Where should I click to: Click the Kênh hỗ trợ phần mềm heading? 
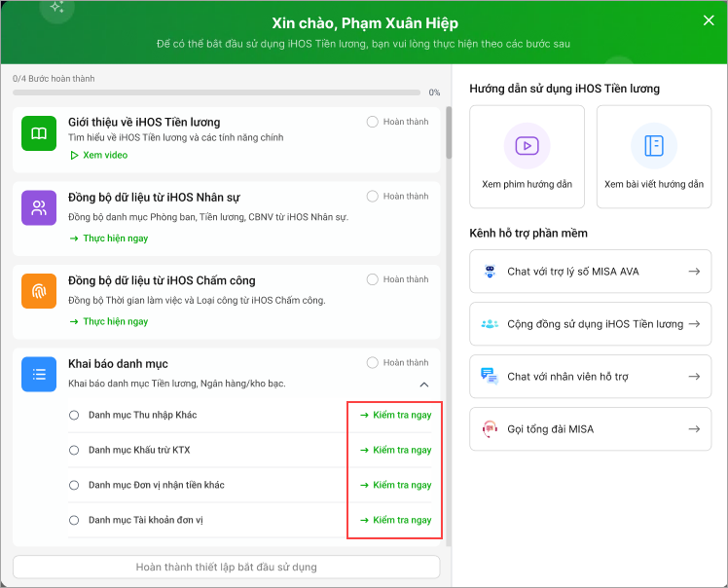528,234
